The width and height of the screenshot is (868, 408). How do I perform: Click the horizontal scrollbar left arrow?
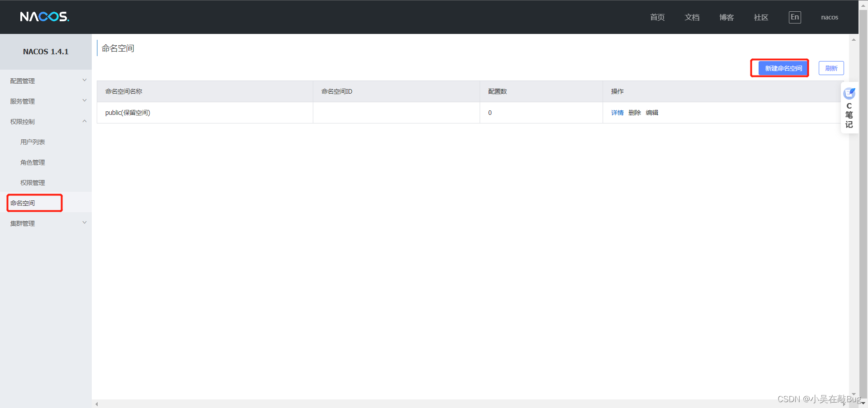click(96, 404)
